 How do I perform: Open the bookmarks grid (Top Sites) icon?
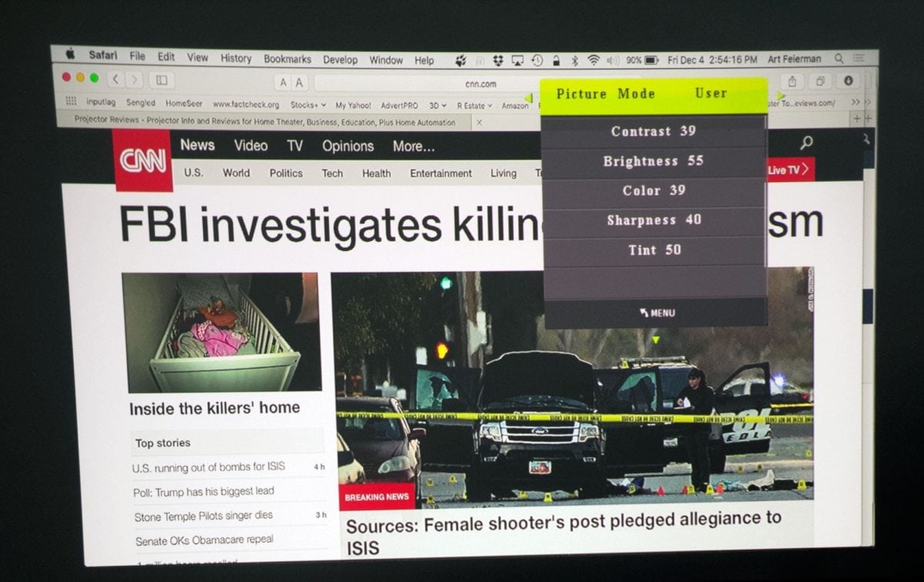[x=71, y=102]
